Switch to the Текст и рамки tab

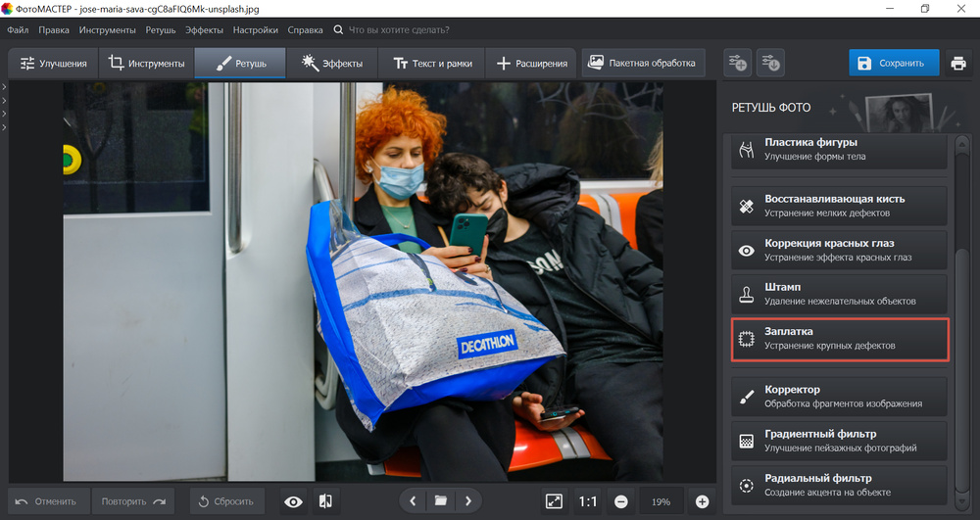432,64
